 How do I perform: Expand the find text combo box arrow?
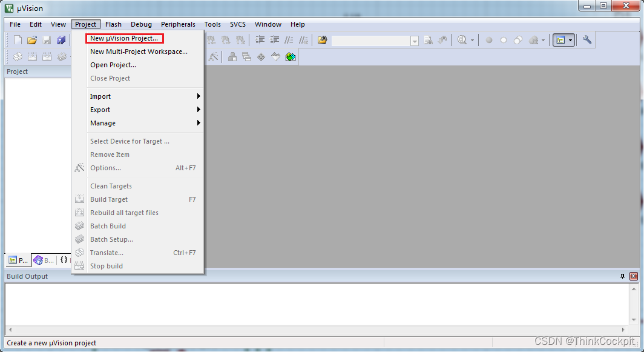tap(415, 41)
